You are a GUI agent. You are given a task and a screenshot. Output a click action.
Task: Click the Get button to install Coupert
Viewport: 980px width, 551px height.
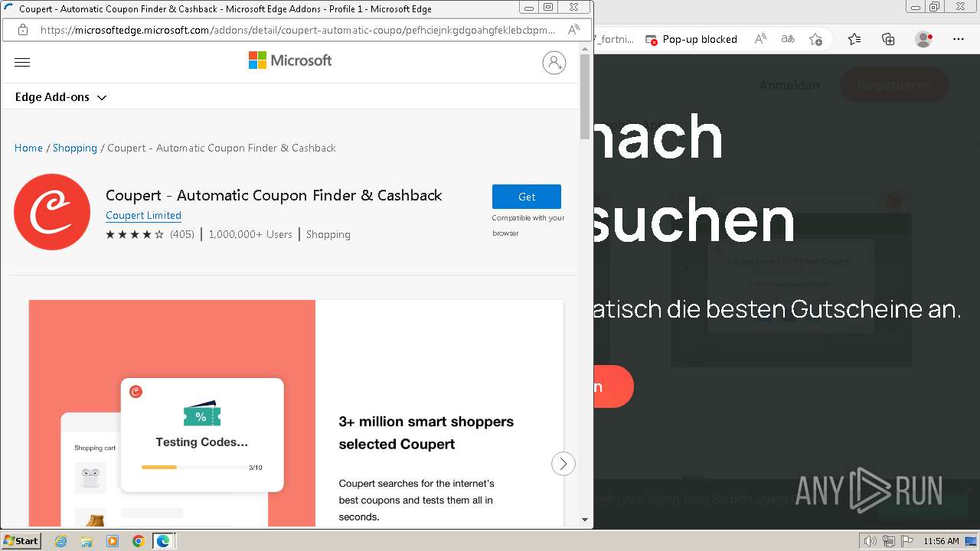pos(527,197)
